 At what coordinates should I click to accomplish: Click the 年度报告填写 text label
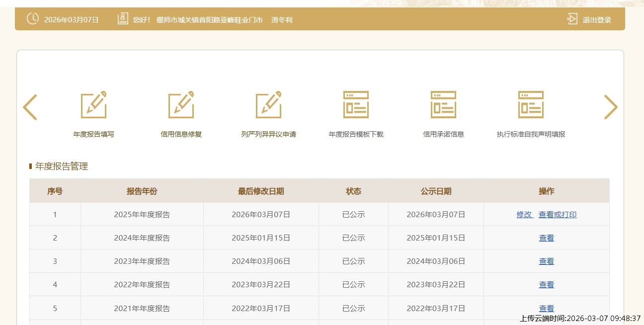click(93, 134)
